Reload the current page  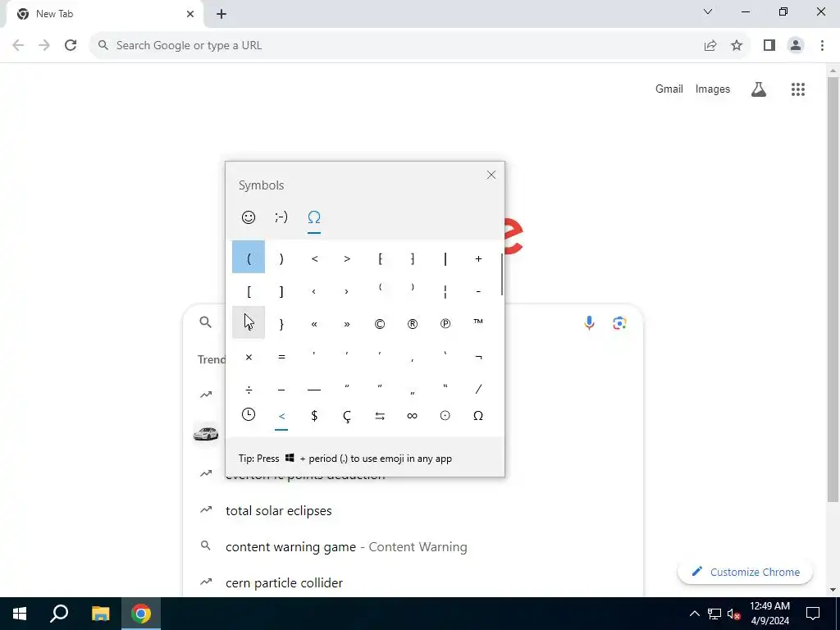coord(71,46)
